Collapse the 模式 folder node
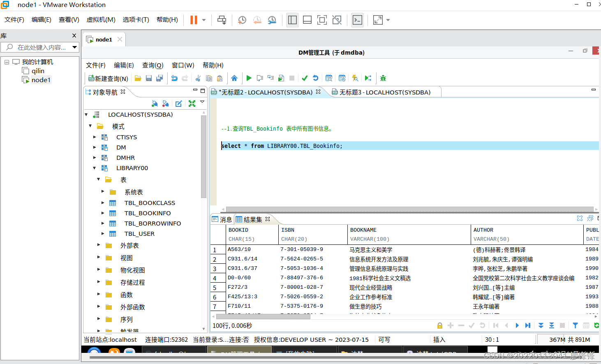 click(90, 126)
